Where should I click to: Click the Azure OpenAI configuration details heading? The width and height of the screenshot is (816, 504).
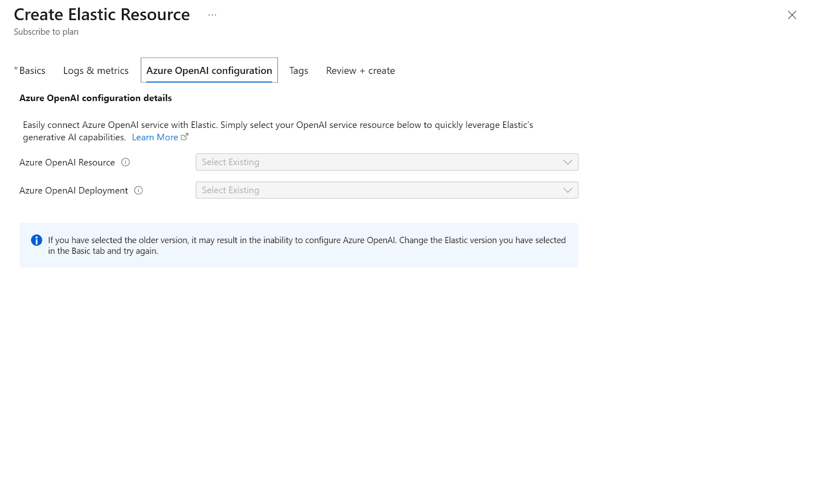coord(95,98)
